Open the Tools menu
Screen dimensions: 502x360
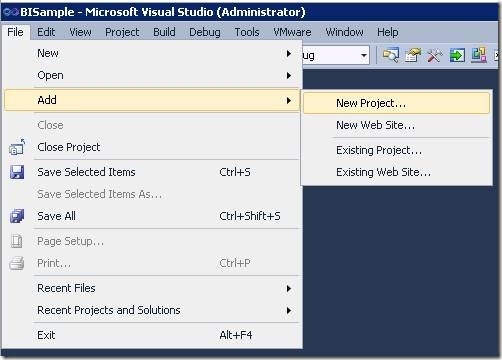point(247,32)
